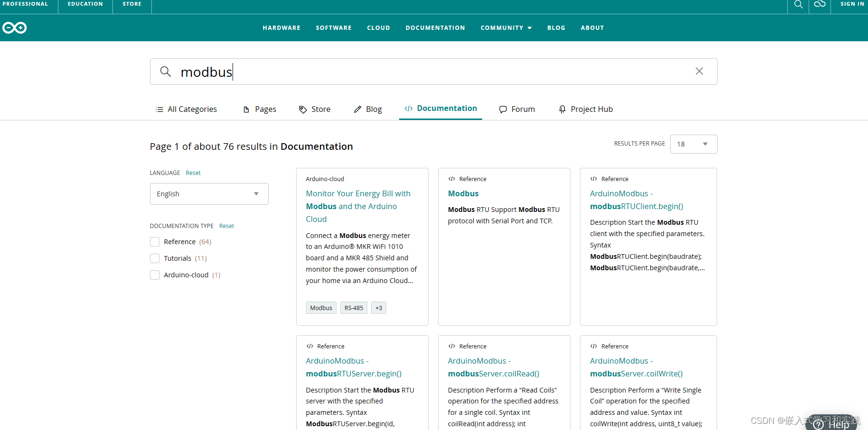Switch to the Blog results tab

[x=368, y=110]
